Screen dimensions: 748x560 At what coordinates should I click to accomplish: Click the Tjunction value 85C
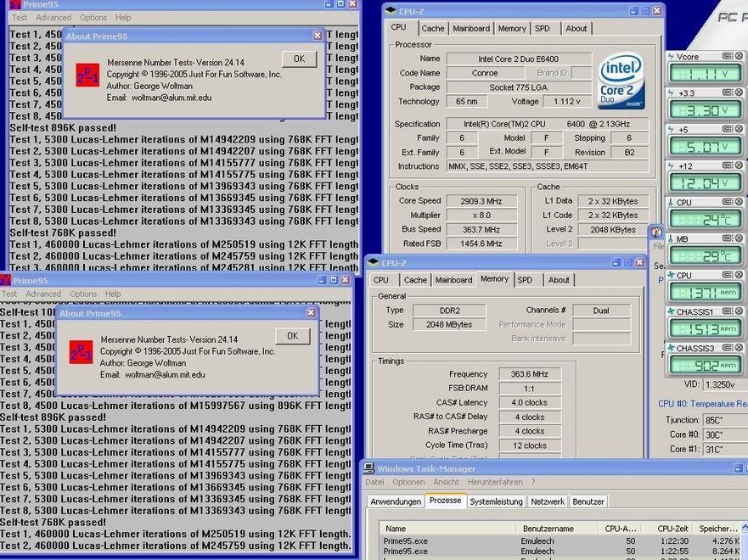tap(725, 420)
